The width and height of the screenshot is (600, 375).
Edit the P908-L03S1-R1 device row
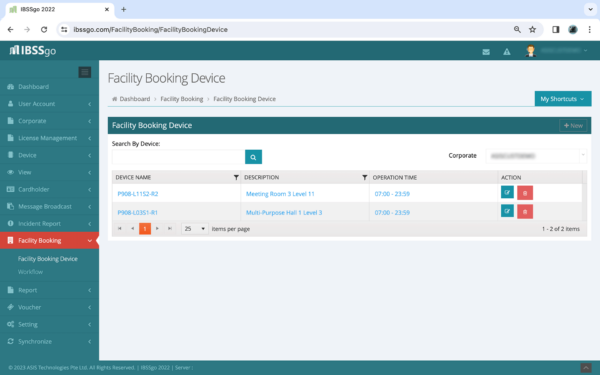(507, 211)
